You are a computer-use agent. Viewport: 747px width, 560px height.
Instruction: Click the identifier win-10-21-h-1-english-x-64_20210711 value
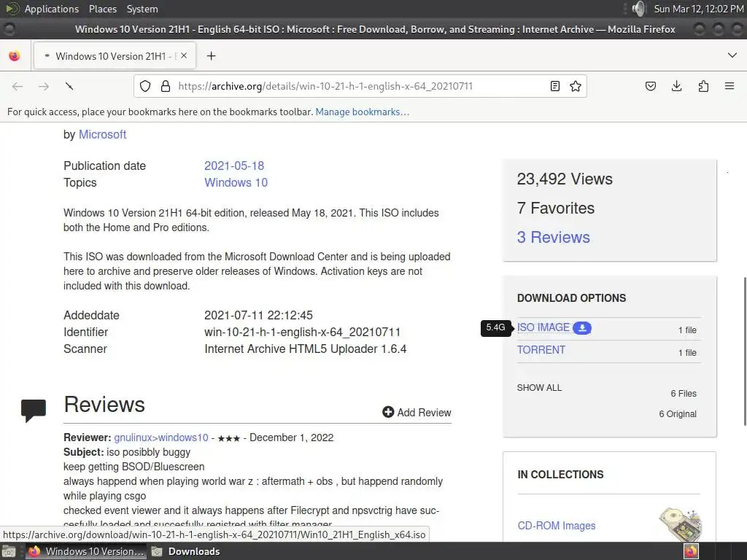(303, 332)
